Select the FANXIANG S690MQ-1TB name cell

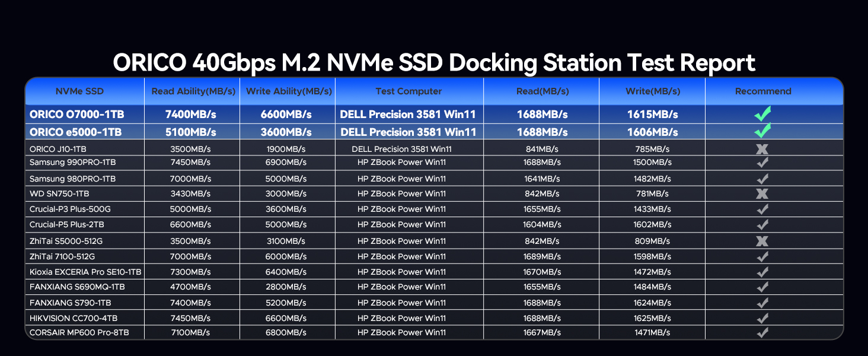pyautogui.click(x=77, y=287)
